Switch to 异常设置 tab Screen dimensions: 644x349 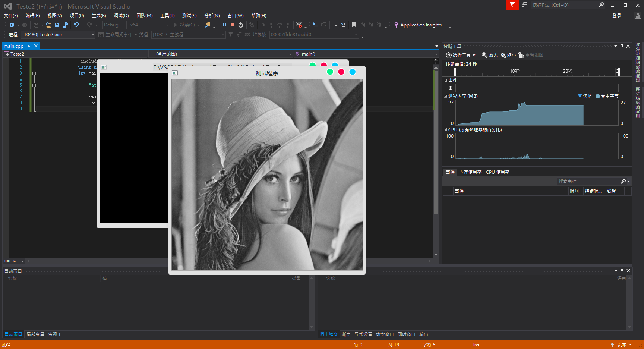(x=363, y=334)
